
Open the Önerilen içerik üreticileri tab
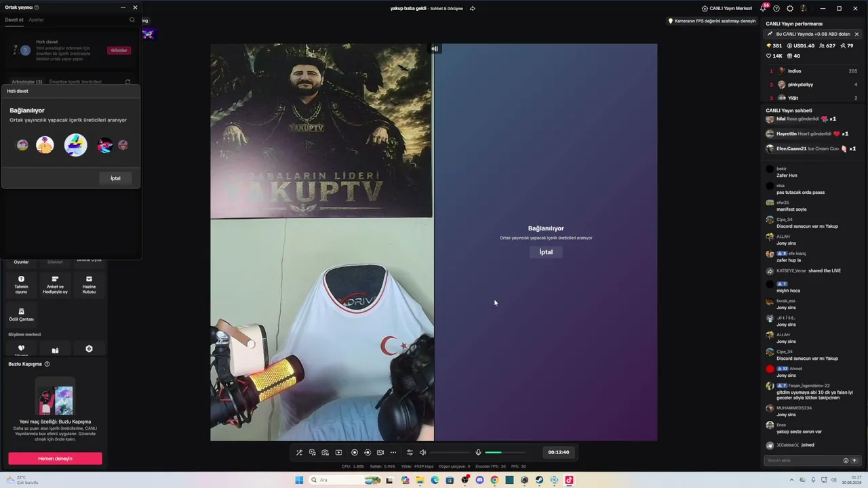click(75, 82)
